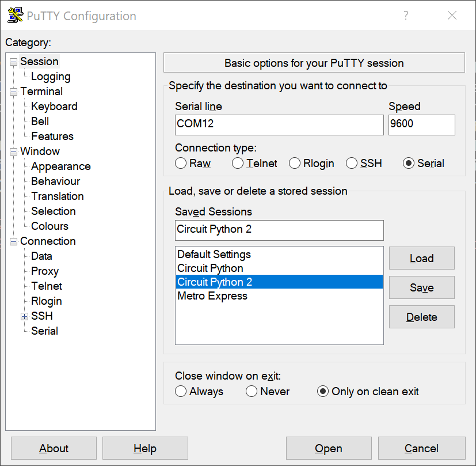Open the Logging category
Image resolution: width=476 pixels, height=466 pixels.
tap(51, 77)
